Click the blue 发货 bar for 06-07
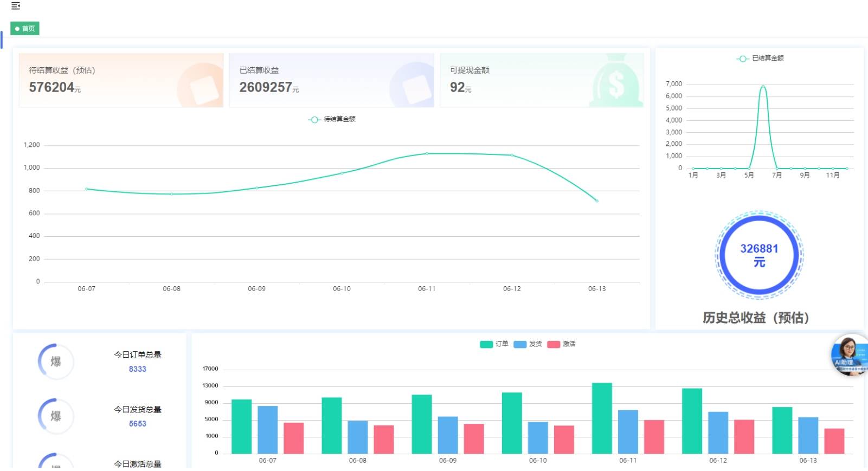The width and height of the screenshot is (868, 471). pyautogui.click(x=268, y=430)
